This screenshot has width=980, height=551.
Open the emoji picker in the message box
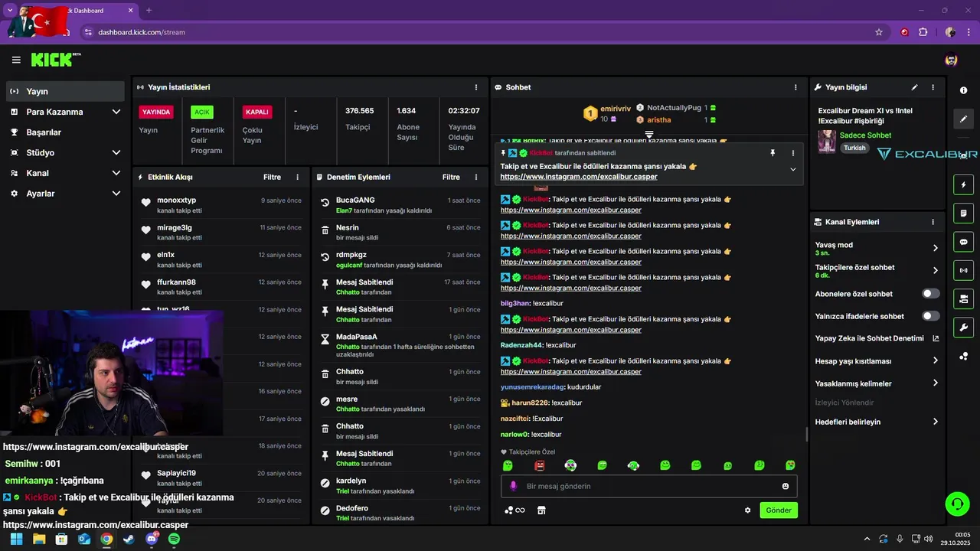(x=786, y=486)
